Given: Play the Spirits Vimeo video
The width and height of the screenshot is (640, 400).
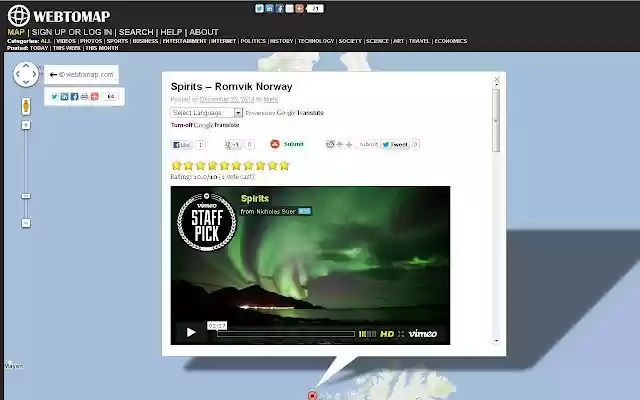Looking at the screenshot, I should [191, 333].
